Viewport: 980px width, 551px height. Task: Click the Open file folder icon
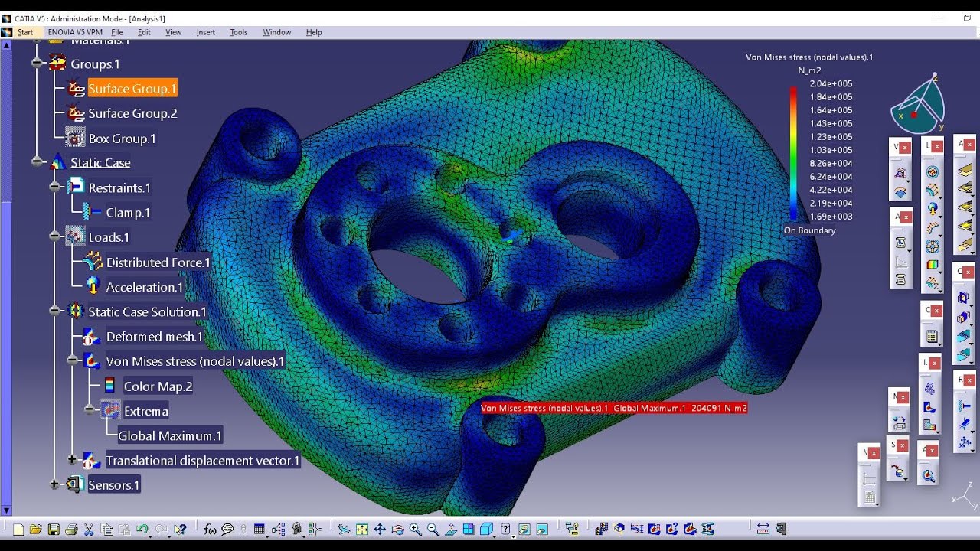35,529
